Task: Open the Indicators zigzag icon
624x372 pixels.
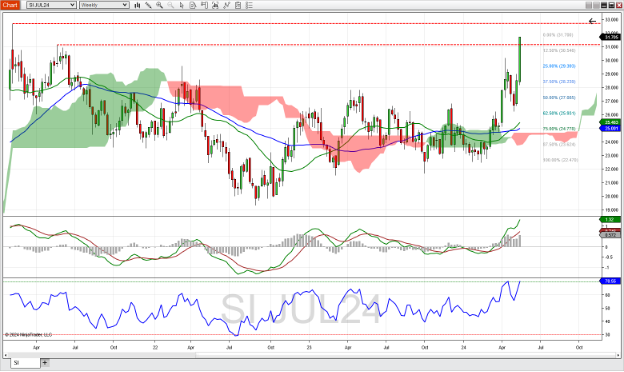Action: (x=226, y=5)
